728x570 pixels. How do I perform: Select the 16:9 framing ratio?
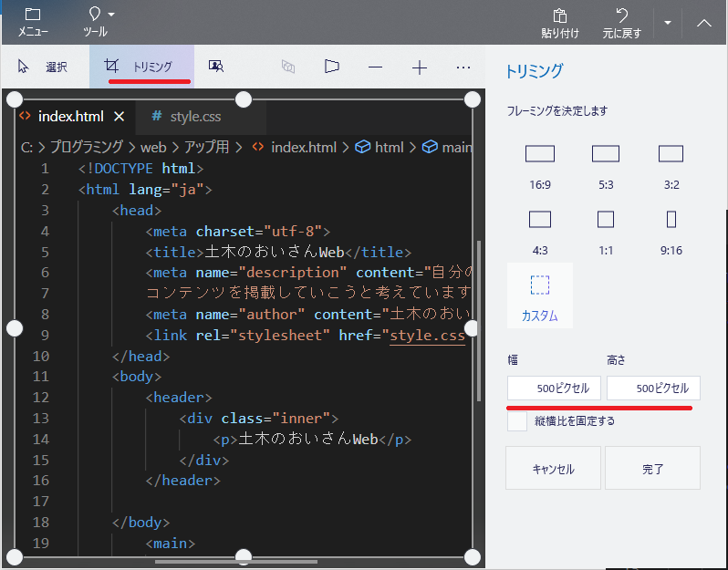click(540, 162)
